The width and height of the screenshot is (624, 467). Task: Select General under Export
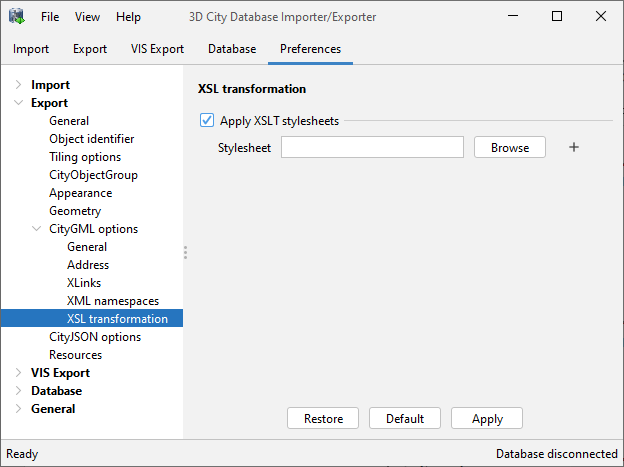point(69,121)
